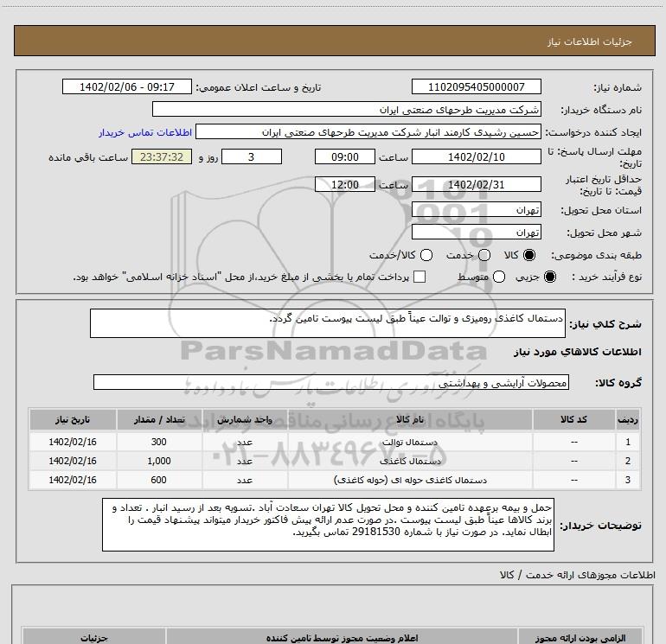The height and width of the screenshot is (644, 666).
Task: Click the اعلام وضعیت مجوز توسط تامین کننده header
Action: click(x=342, y=638)
